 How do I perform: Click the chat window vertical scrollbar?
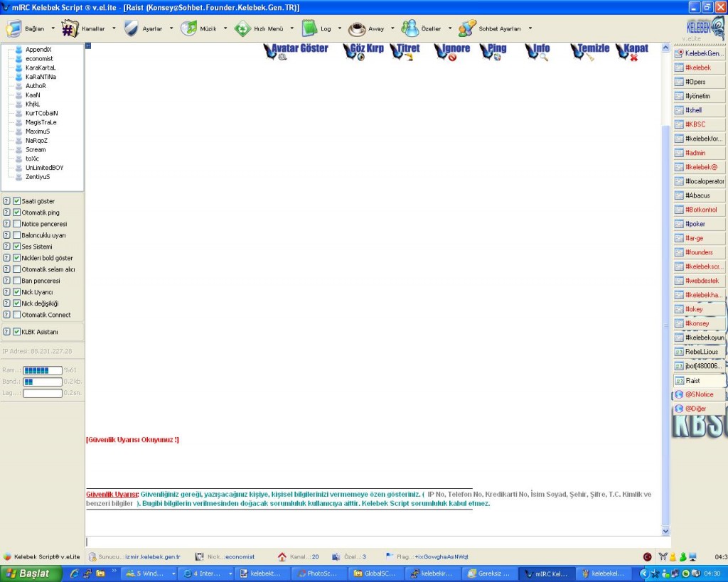665,284
